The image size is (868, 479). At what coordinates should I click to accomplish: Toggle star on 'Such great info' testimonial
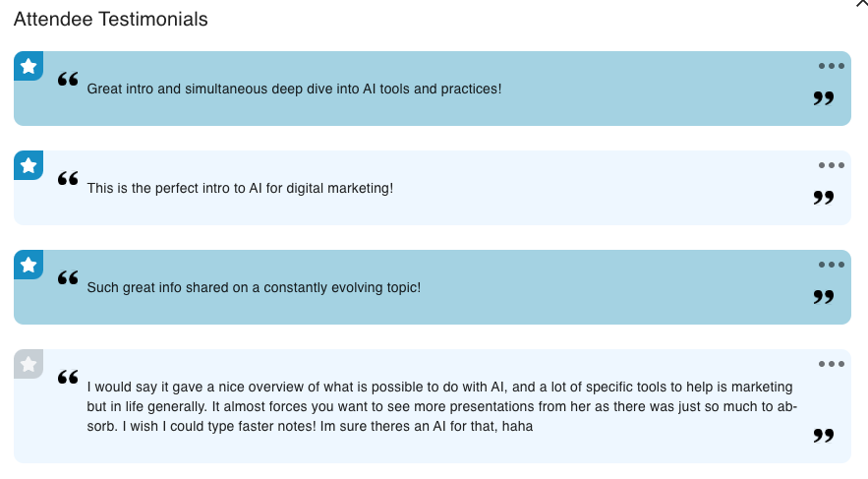(29, 265)
